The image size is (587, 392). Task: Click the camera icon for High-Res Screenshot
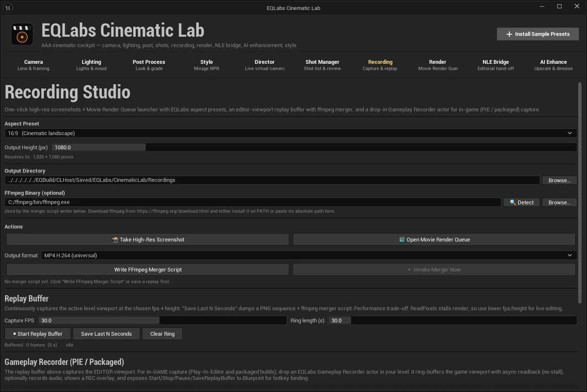[115, 240]
